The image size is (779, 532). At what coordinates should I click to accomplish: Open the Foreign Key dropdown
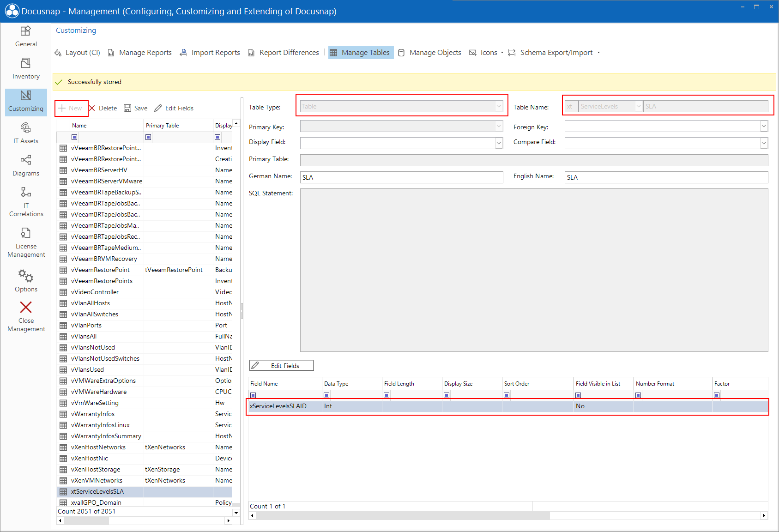click(764, 126)
